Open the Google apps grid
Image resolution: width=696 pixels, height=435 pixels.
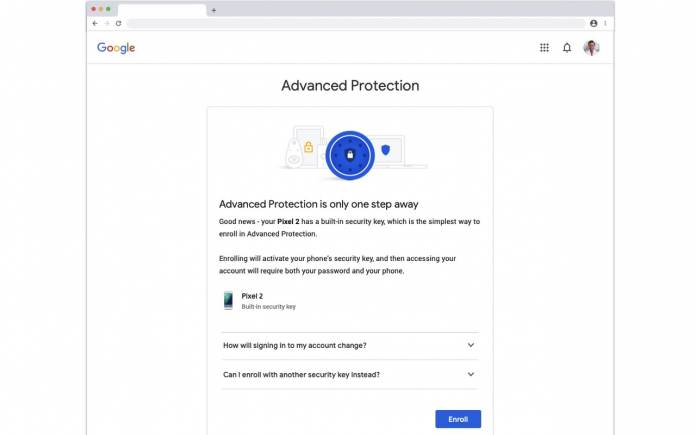(544, 47)
